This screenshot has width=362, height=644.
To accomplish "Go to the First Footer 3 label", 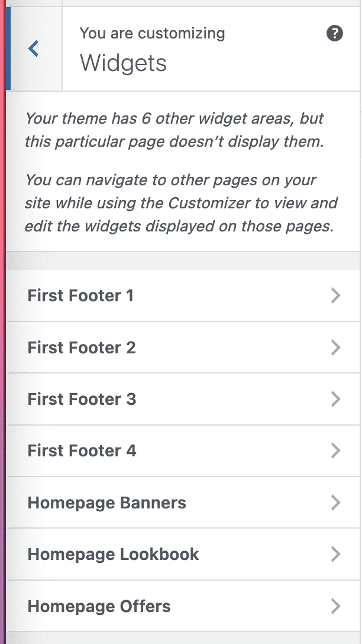I will click(x=82, y=399).
